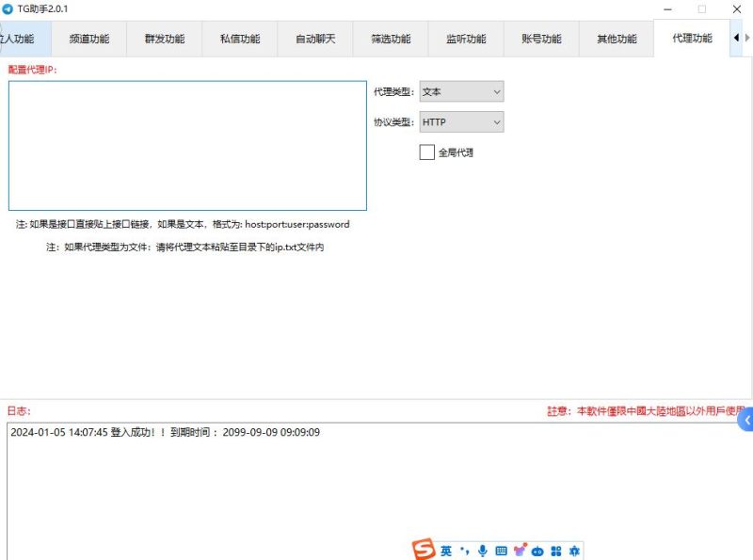Switch to the 自动聊天 tab
Screen dimensions: 753x560
(315, 40)
